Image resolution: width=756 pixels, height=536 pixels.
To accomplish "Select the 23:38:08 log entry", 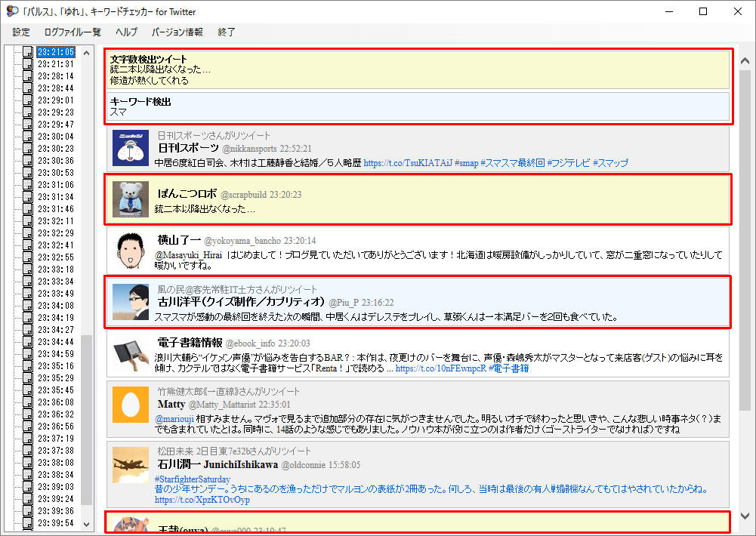I will tap(56, 462).
